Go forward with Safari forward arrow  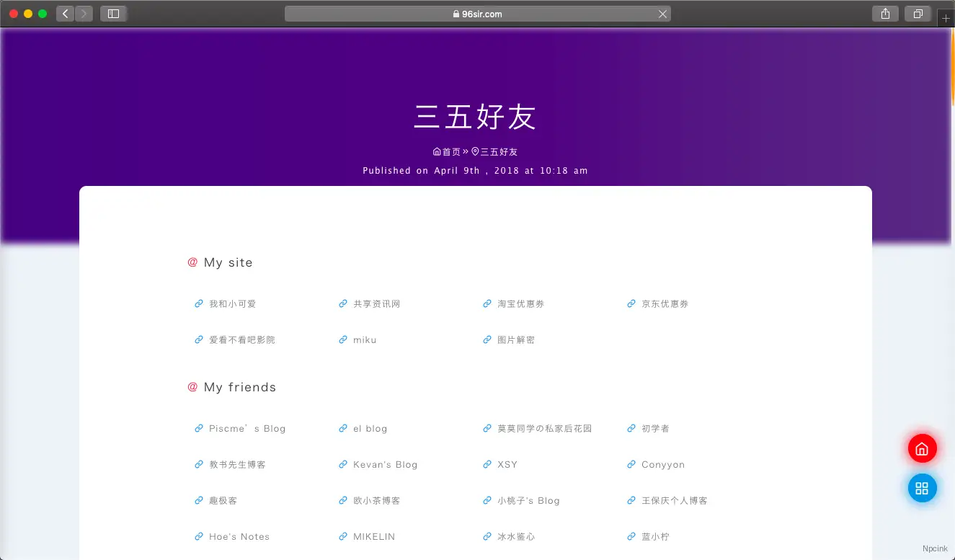[84, 14]
